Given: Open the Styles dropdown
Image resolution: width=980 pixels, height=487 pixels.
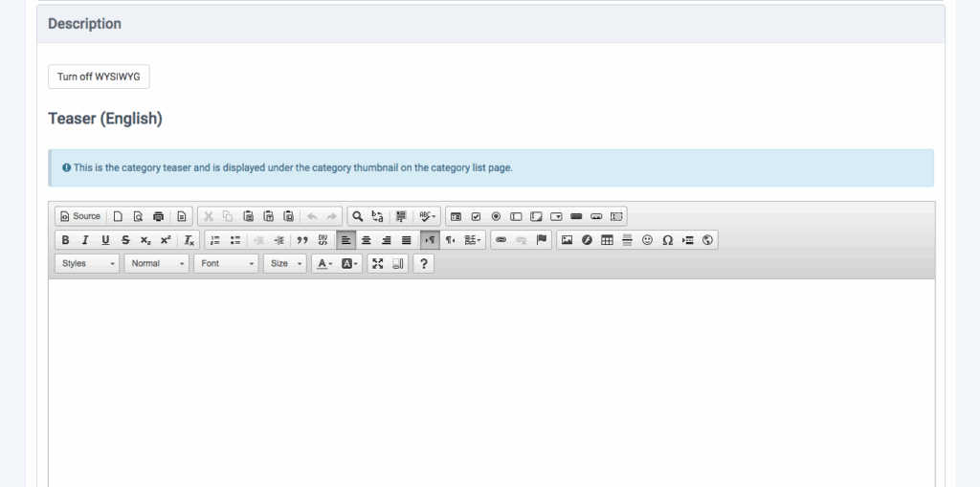Looking at the screenshot, I should [87, 263].
